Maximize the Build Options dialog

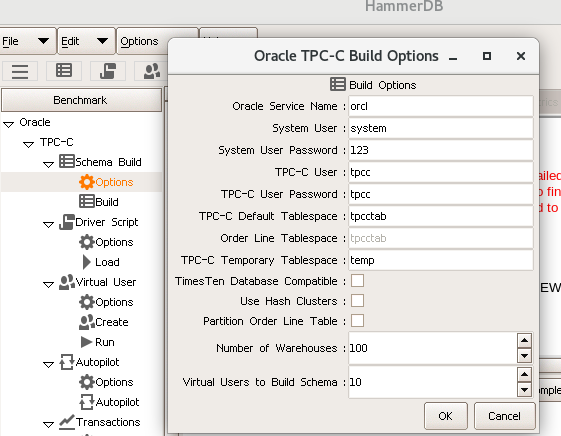coord(487,56)
